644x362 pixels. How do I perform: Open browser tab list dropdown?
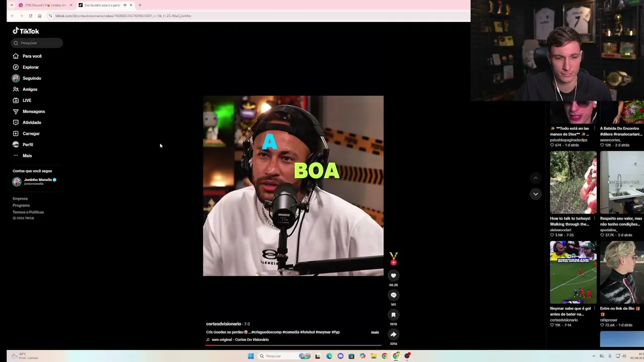point(12,5)
